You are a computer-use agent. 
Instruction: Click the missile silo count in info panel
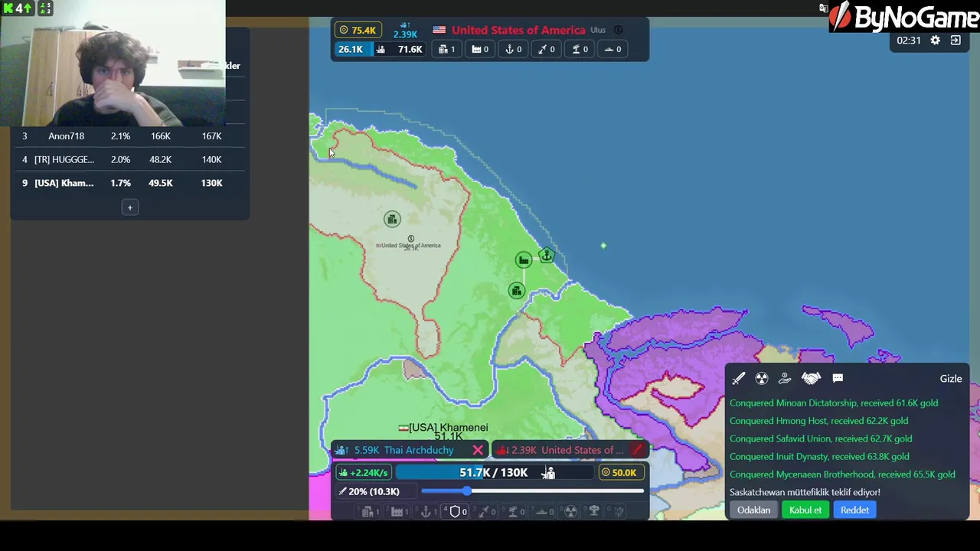(547, 49)
